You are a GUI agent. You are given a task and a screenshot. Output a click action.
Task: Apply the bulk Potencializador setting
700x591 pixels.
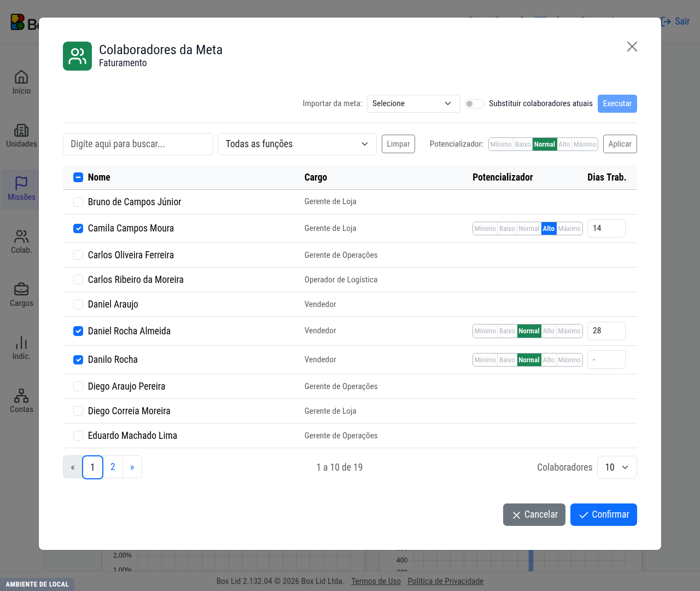[x=620, y=144]
